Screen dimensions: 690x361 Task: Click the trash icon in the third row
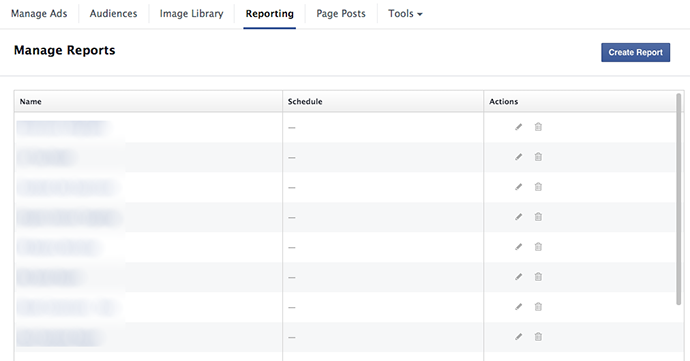click(538, 187)
